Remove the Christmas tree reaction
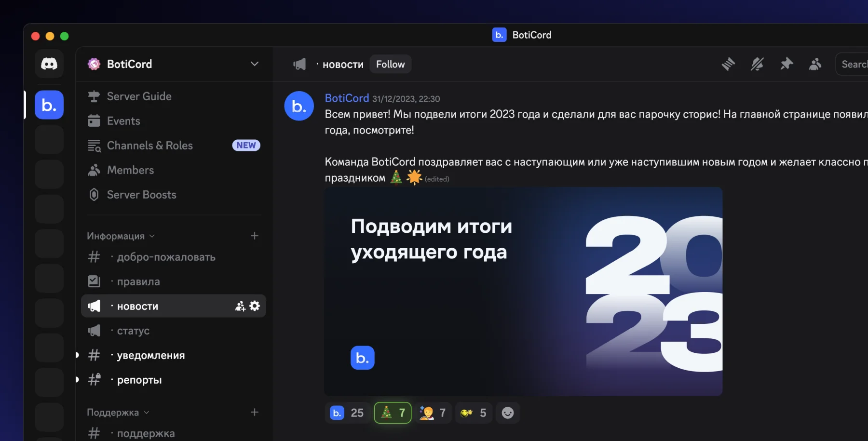868x441 pixels. 393,413
